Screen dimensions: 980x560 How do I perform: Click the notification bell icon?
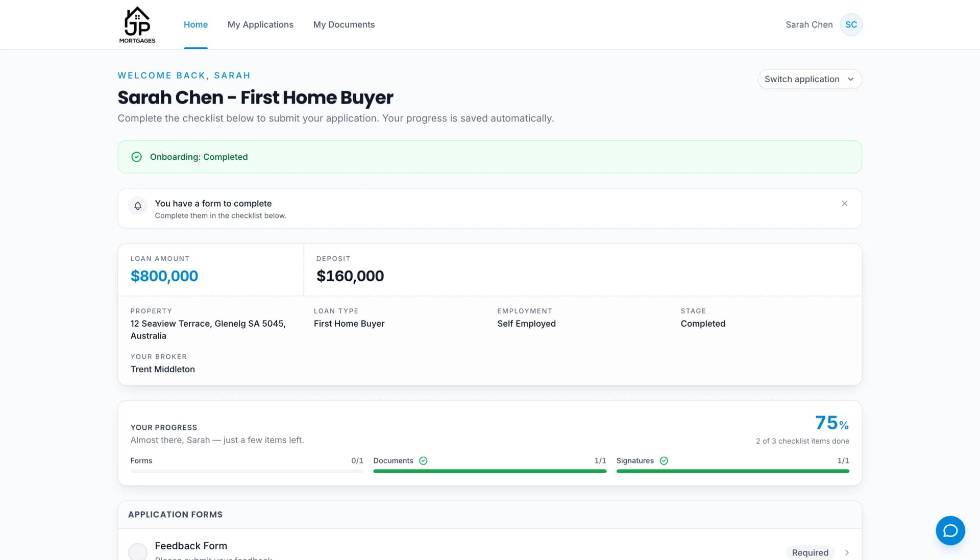click(x=138, y=206)
